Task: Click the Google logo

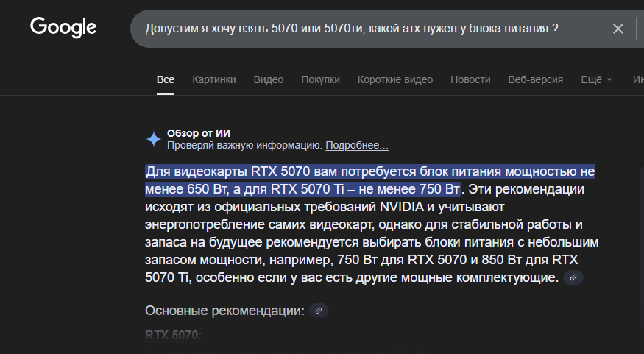Action: (63, 28)
